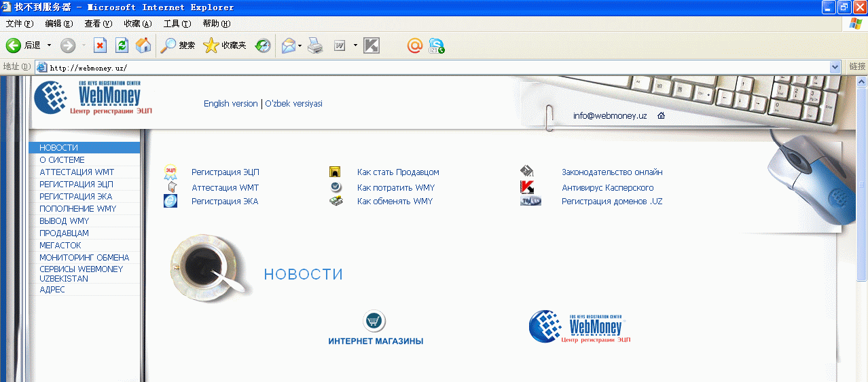Click the Skype toolbar icon
868x382 pixels.
(437, 45)
